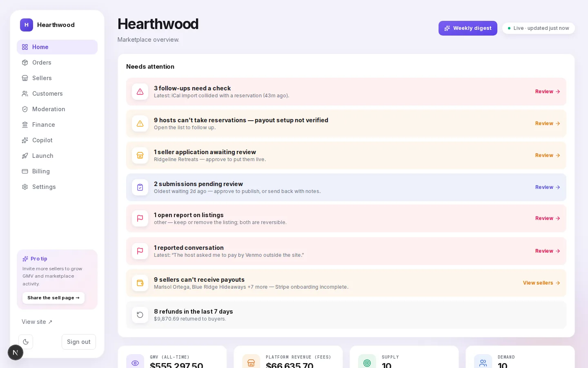The width and height of the screenshot is (588, 368).
Task: Review the reported conversation
Action: [548, 251]
